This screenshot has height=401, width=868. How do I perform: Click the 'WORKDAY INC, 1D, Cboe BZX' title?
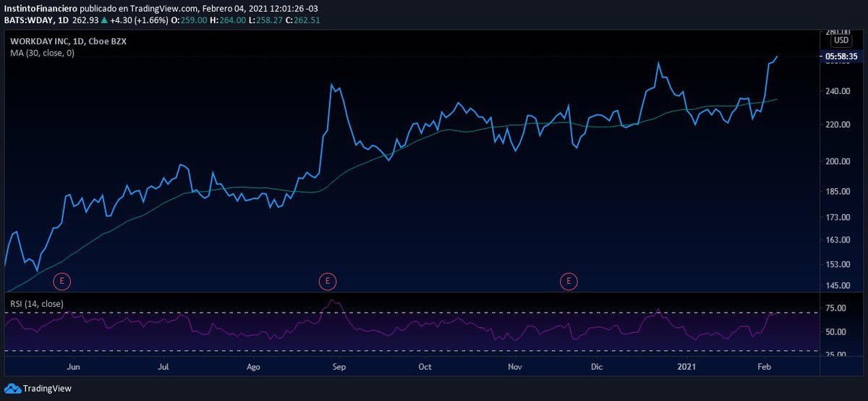68,42
